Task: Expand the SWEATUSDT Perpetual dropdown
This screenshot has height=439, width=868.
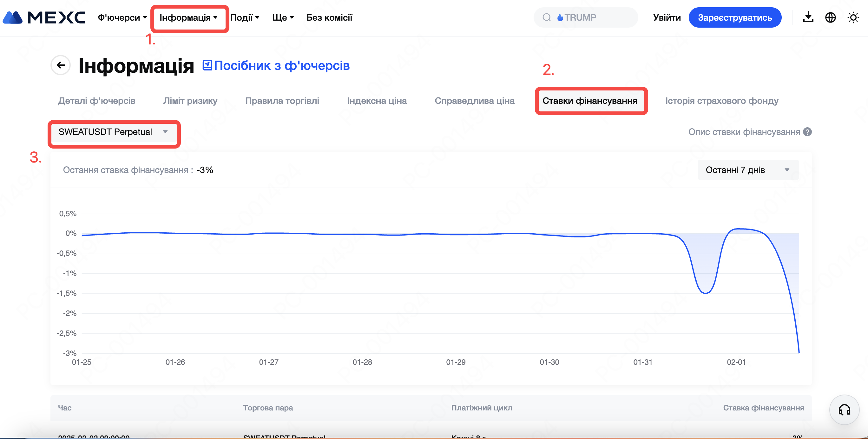Action: pos(113,132)
